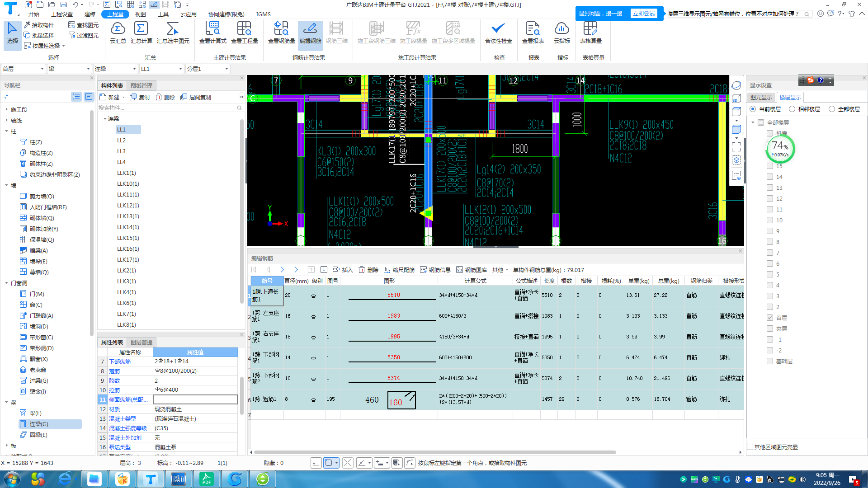The height and width of the screenshot is (488, 868).
Task: Check the 夹层 floor checkbox
Action: 770,328
